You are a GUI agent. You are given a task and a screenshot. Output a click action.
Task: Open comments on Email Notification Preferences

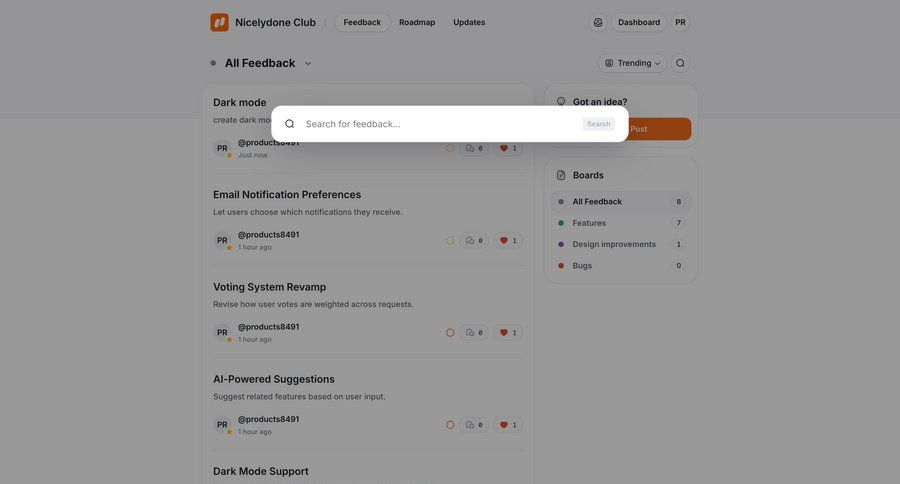click(x=474, y=241)
